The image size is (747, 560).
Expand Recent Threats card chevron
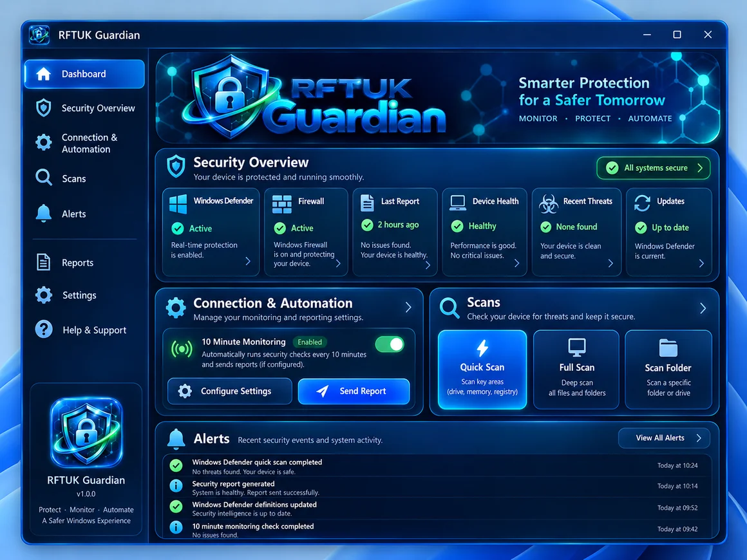(x=610, y=263)
